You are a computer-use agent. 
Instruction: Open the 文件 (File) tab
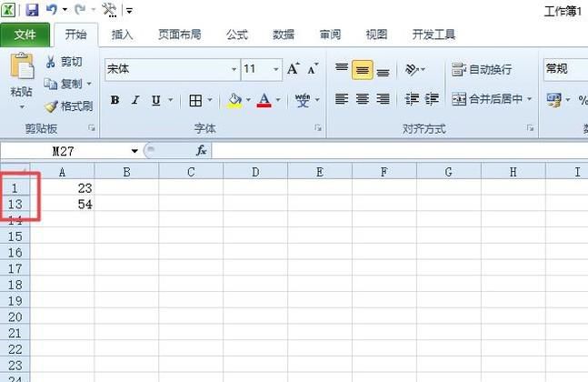25,35
